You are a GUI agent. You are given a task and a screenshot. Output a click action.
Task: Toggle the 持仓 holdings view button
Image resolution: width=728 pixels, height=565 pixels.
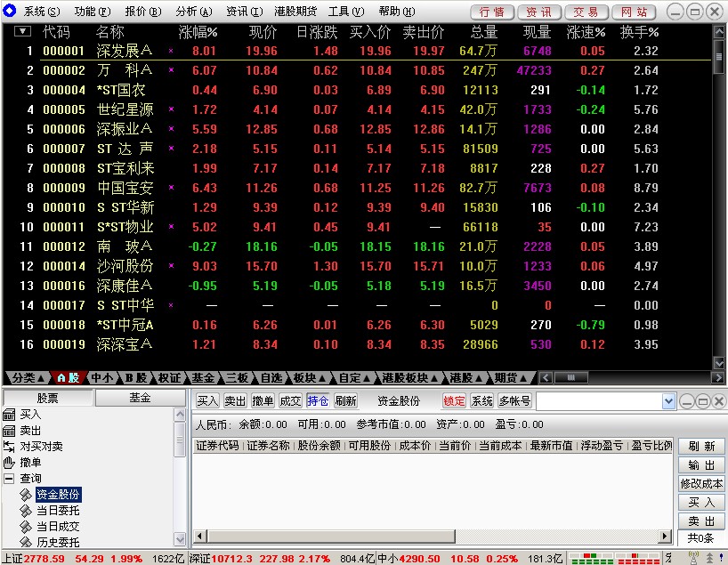318,400
